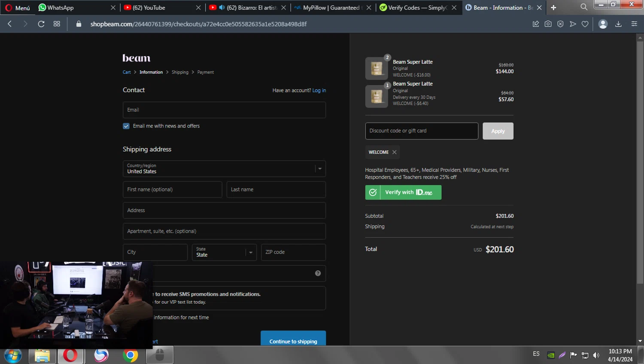
Task: Click the Address input field
Action: coord(224,211)
